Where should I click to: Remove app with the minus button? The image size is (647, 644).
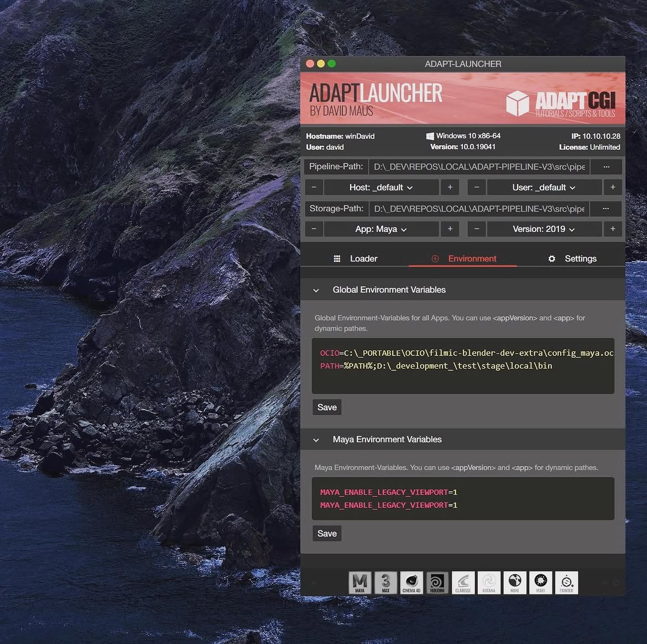pyautogui.click(x=314, y=229)
